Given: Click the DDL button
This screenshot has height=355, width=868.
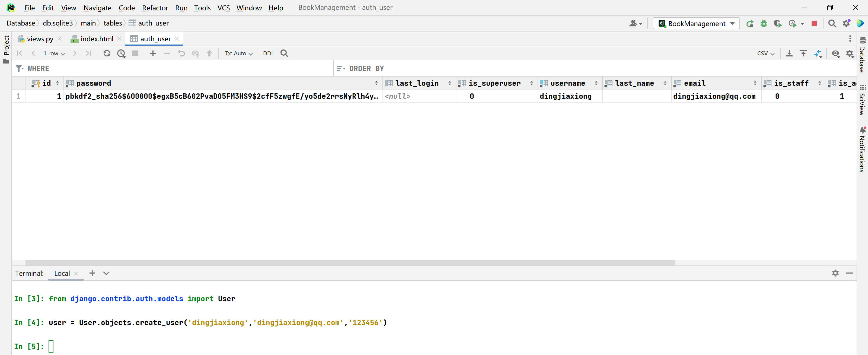Looking at the screenshot, I should tap(268, 53).
